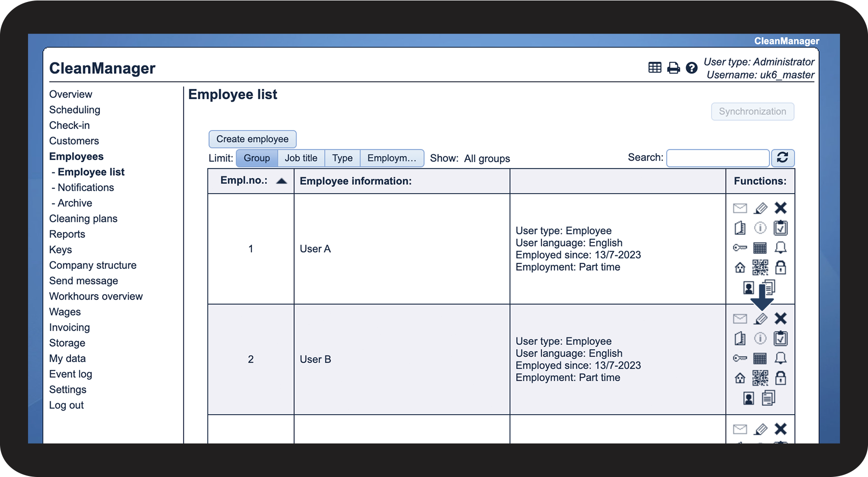Click into the Search input field
Viewport: 868px width, 477px height.
click(x=717, y=158)
